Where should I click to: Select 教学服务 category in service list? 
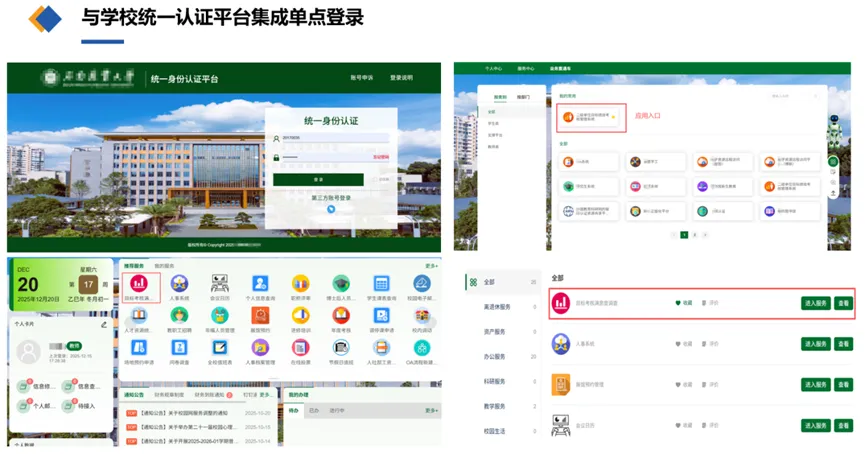pos(494,406)
